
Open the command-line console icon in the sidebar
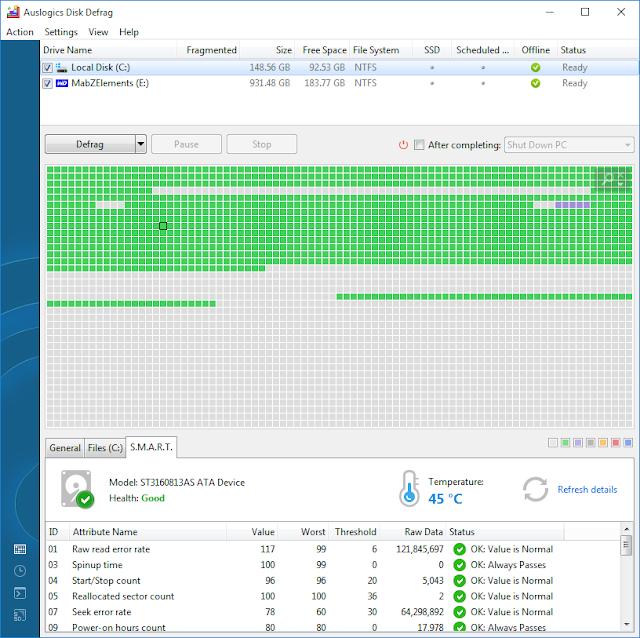pyautogui.click(x=20, y=593)
